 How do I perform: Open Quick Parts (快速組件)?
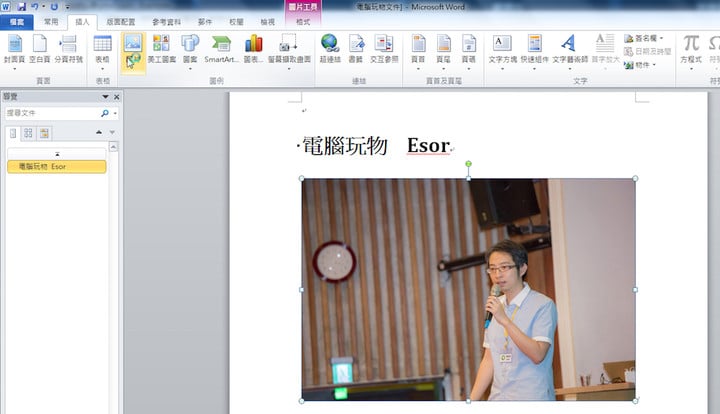[534, 52]
